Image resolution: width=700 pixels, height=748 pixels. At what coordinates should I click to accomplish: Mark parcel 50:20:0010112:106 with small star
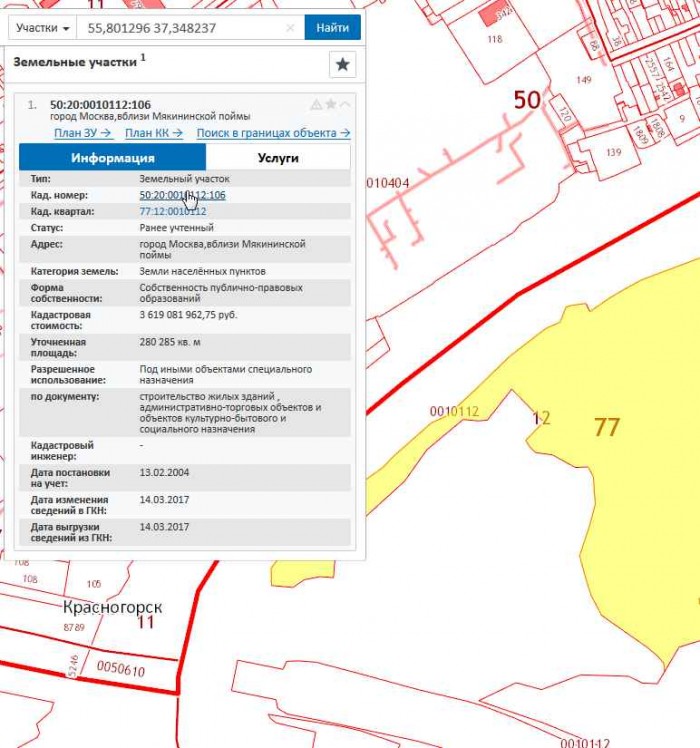pos(331,105)
